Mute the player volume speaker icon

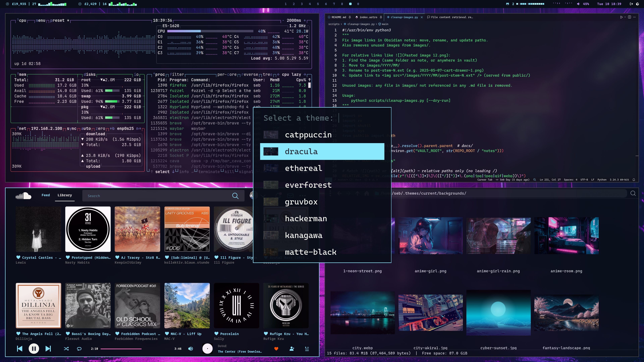coord(191,349)
